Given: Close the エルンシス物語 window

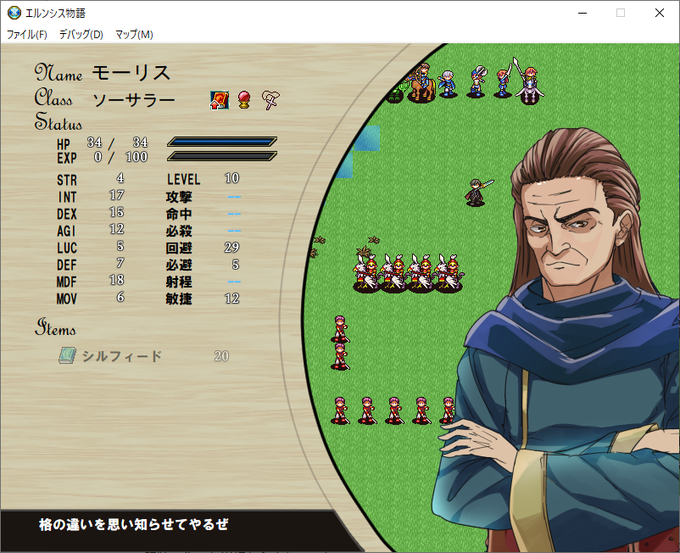Looking at the screenshot, I should pos(660,13).
